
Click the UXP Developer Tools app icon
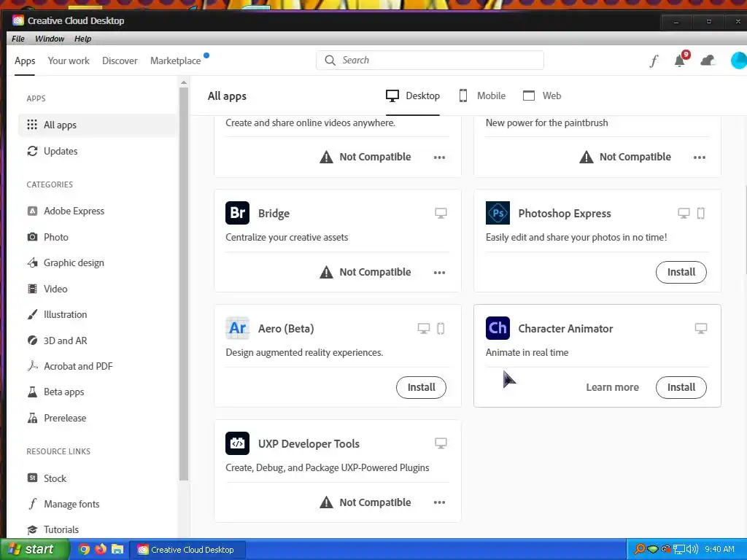pos(237,443)
